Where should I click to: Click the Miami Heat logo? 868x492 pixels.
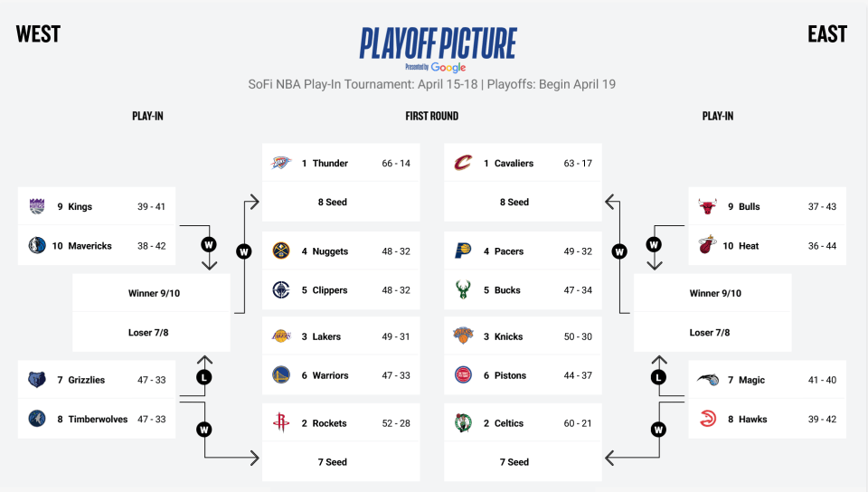click(x=707, y=245)
